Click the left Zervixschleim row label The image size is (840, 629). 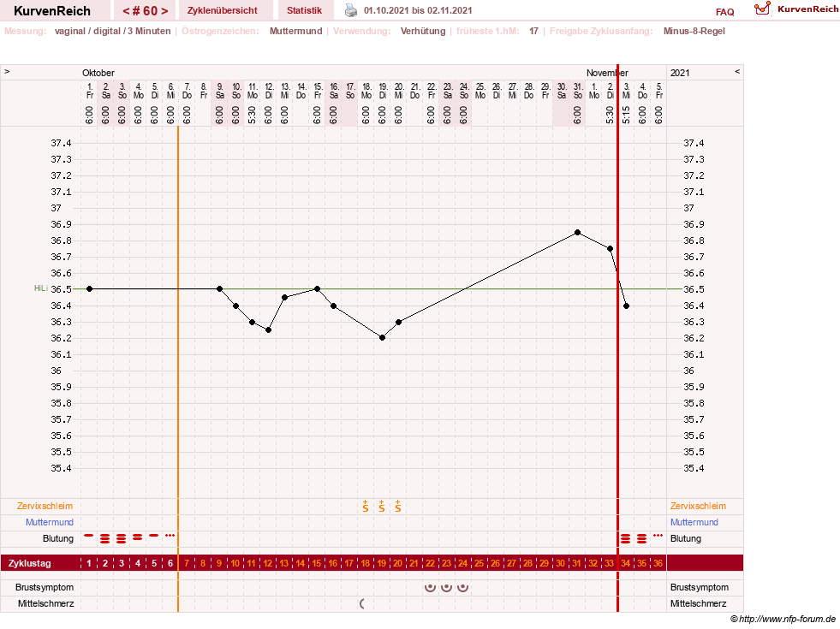pos(45,506)
